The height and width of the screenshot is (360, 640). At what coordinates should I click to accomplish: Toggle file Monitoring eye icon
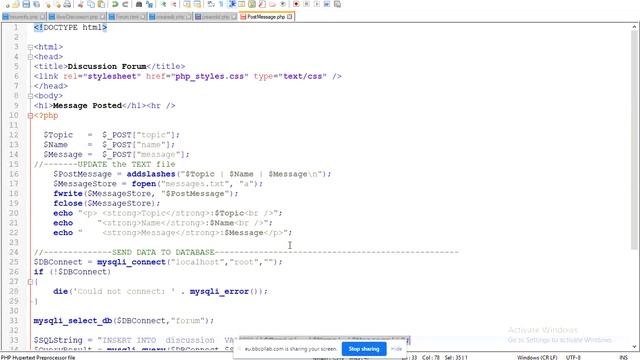pyautogui.click(x=282, y=4)
